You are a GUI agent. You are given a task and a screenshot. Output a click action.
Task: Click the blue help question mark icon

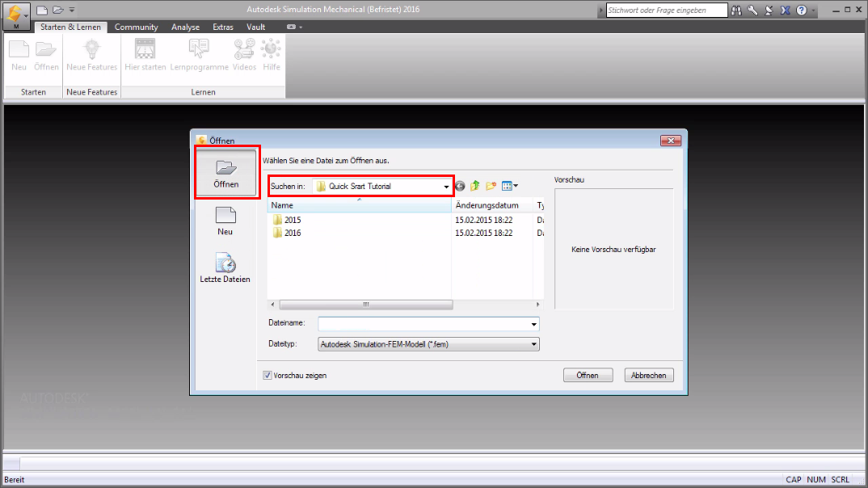(x=802, y=10)
